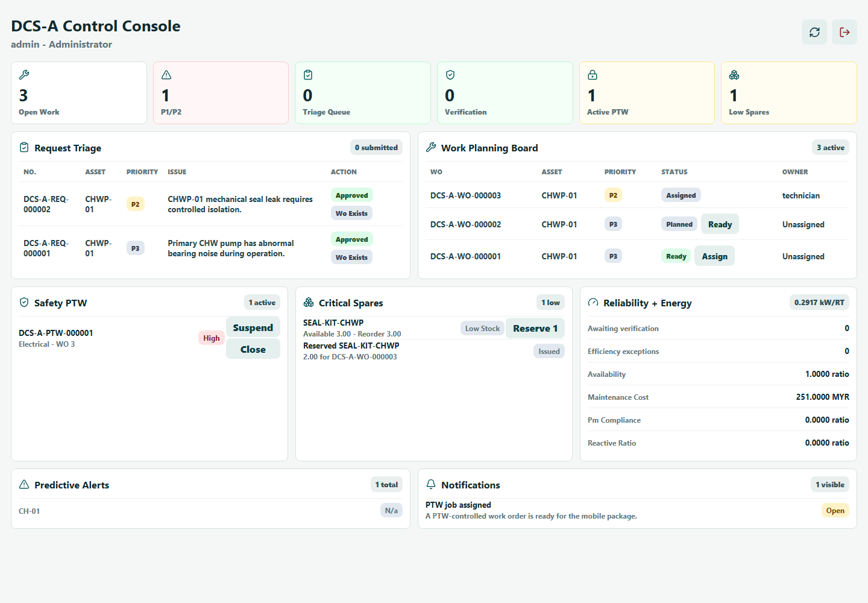Click the warning triangle on P1/P2 card
Screen dimensions: 868x603
tap(166, 75)
